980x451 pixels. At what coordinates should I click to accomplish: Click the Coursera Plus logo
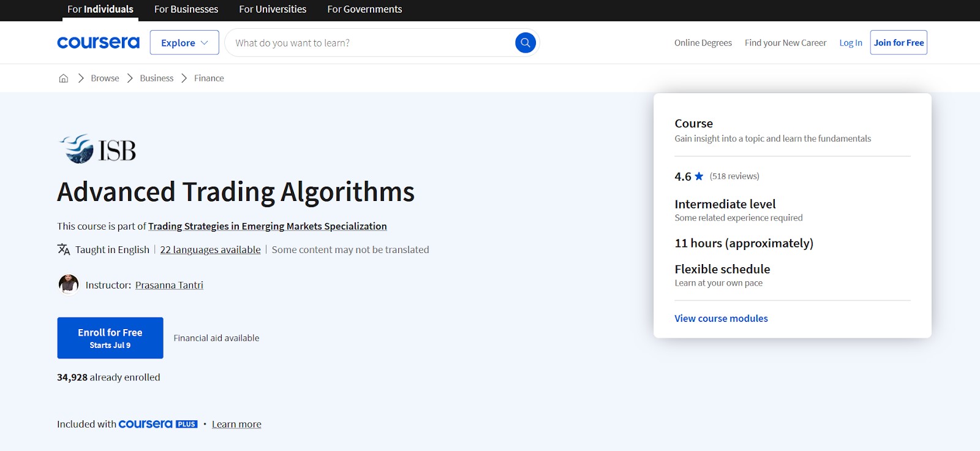158,424
